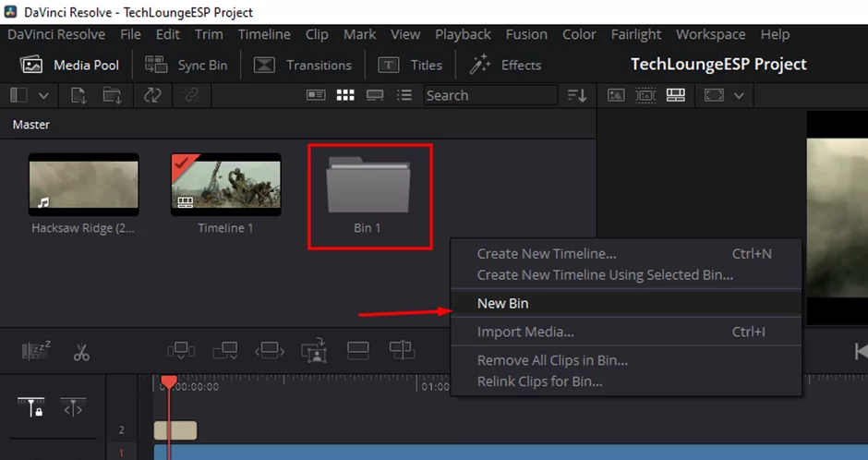Viewport: 868px width, 460px height.
Task: Open the File menu
Action: point(130,34)
